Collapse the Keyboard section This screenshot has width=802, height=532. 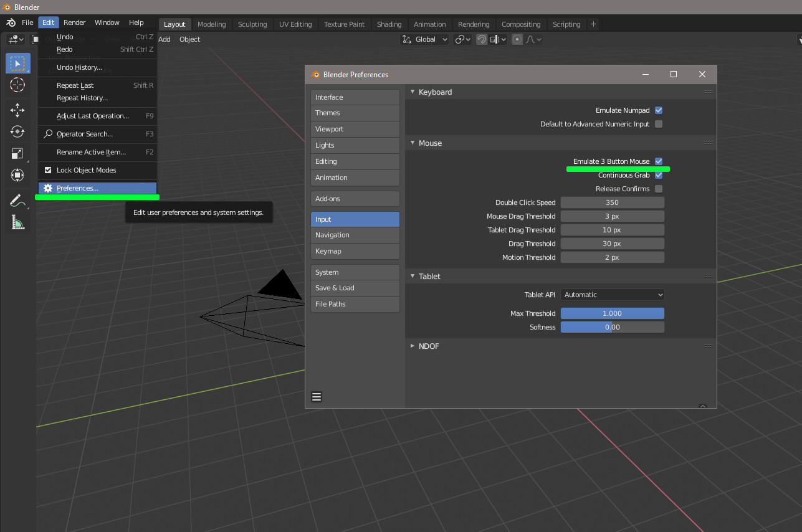pyautogui.click(x=413, y=92)
